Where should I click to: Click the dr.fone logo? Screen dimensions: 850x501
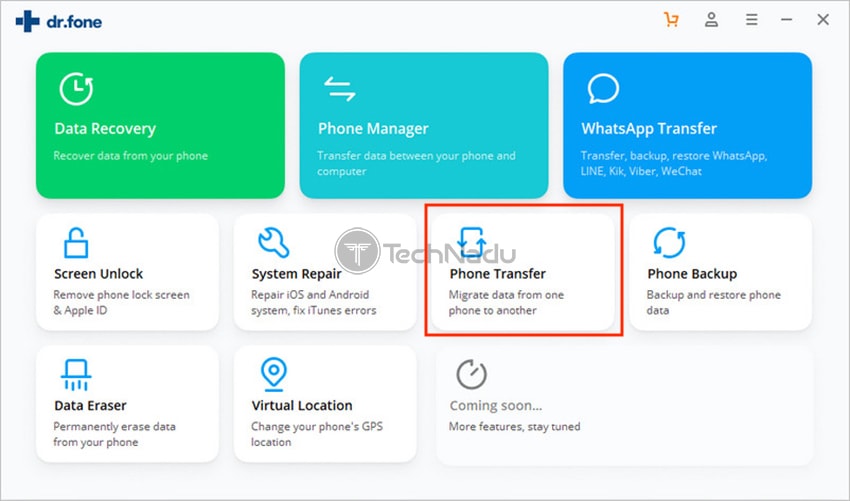coord(59,21)
